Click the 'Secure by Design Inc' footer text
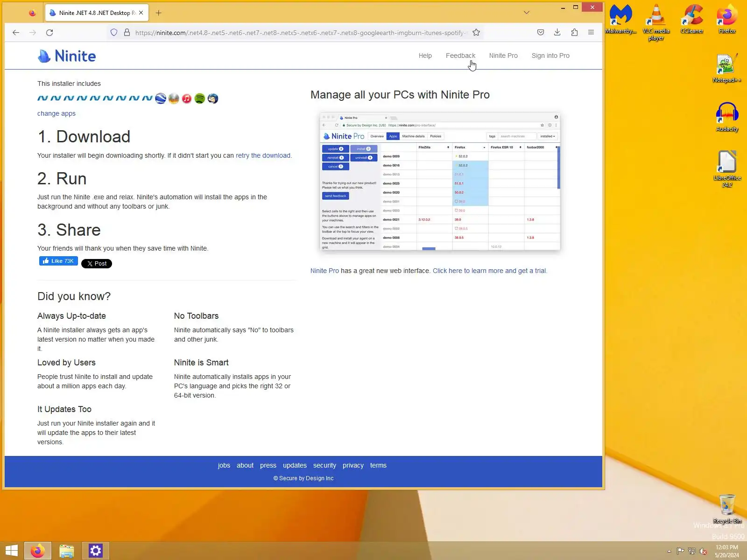747x560 pixels. 303,478
